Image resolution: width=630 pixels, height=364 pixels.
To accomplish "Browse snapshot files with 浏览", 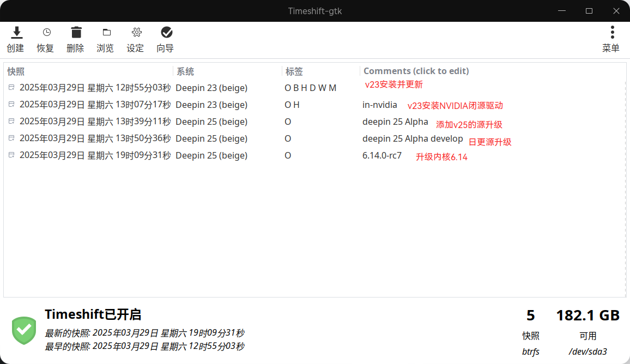I will (105, 39).
